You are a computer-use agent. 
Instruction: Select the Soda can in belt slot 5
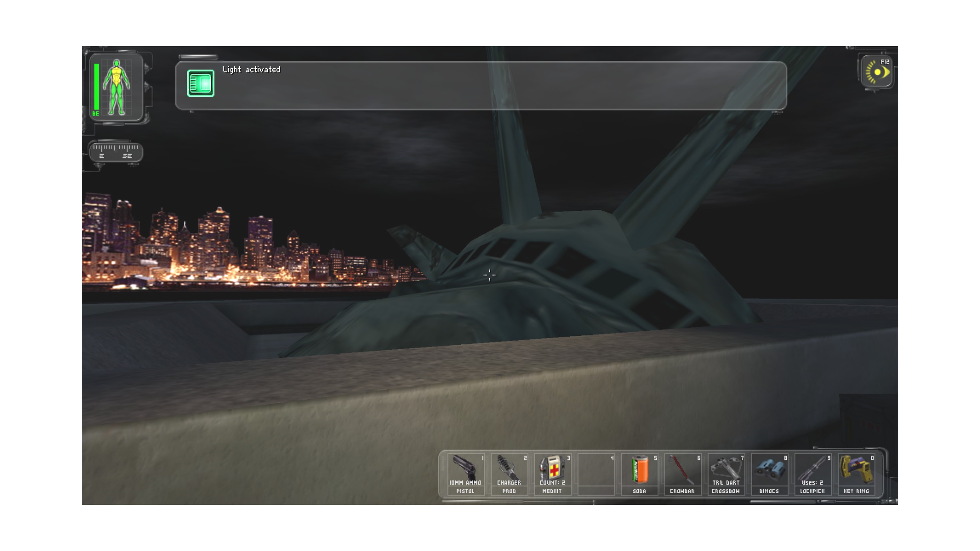point(639,474)
